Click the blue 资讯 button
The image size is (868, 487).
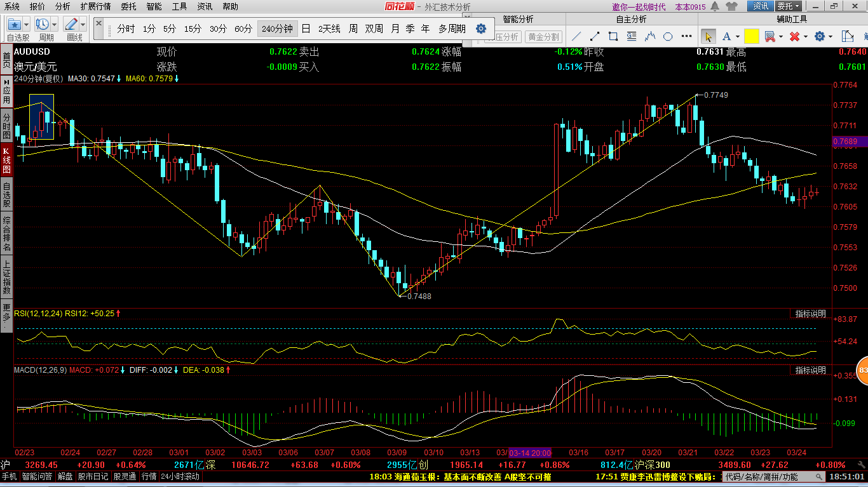coord(760,6)
